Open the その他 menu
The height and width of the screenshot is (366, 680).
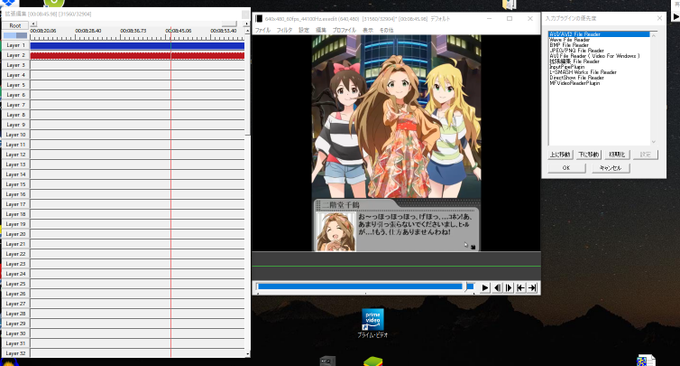tap(386, 30)
